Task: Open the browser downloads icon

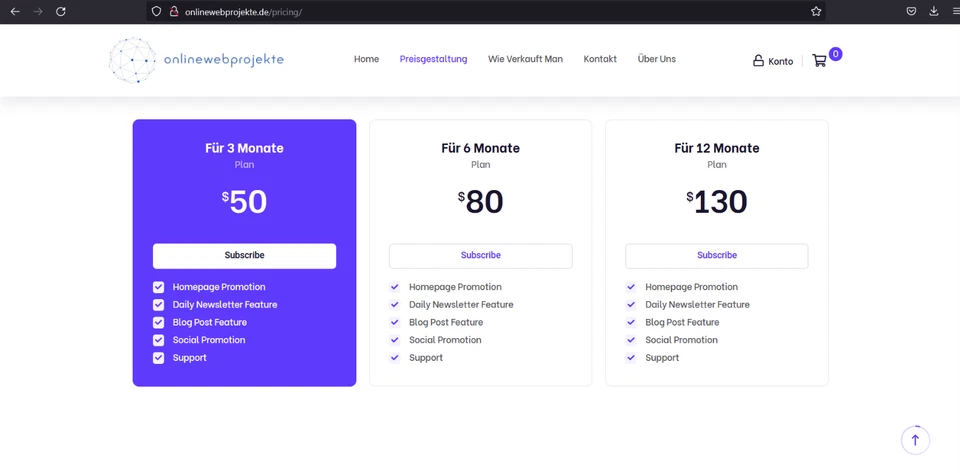Action: 934,11
